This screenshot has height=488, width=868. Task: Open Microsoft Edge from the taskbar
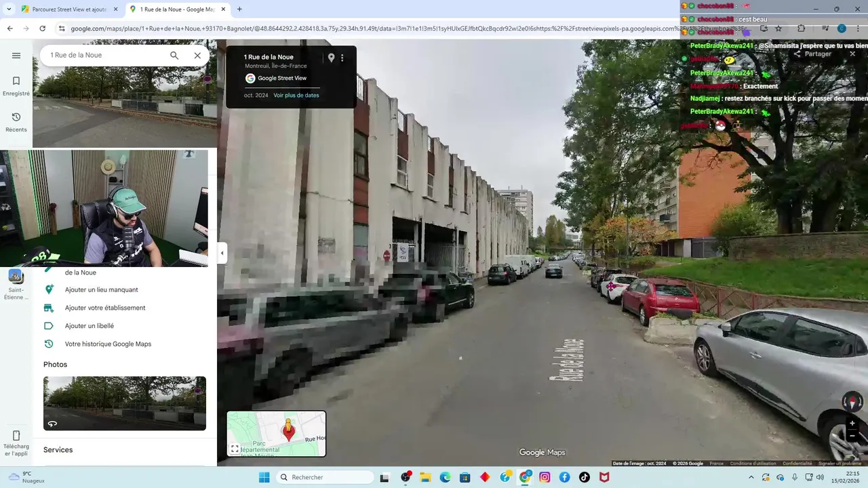coord(445,477)
